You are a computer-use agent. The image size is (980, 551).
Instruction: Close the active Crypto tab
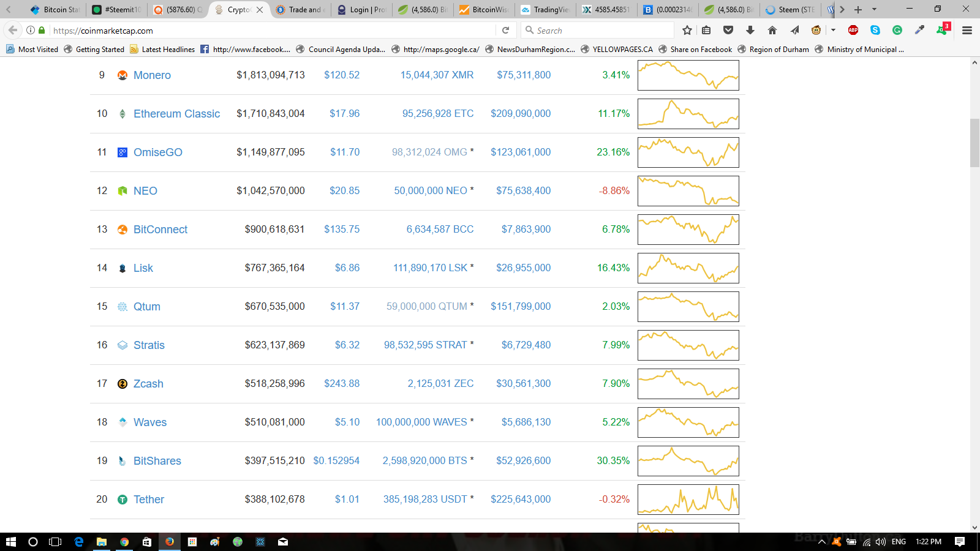tap(260, 10)
